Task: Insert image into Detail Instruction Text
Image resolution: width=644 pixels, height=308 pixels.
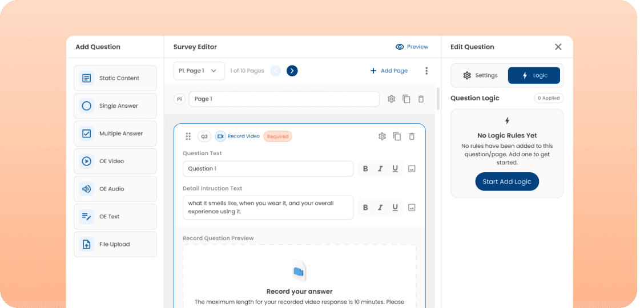Action: point(412,208)
